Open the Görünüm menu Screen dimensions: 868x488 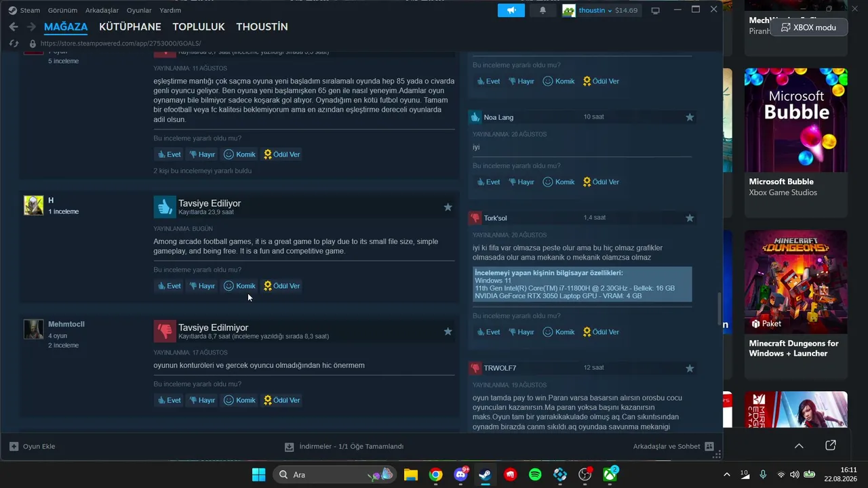62,10
